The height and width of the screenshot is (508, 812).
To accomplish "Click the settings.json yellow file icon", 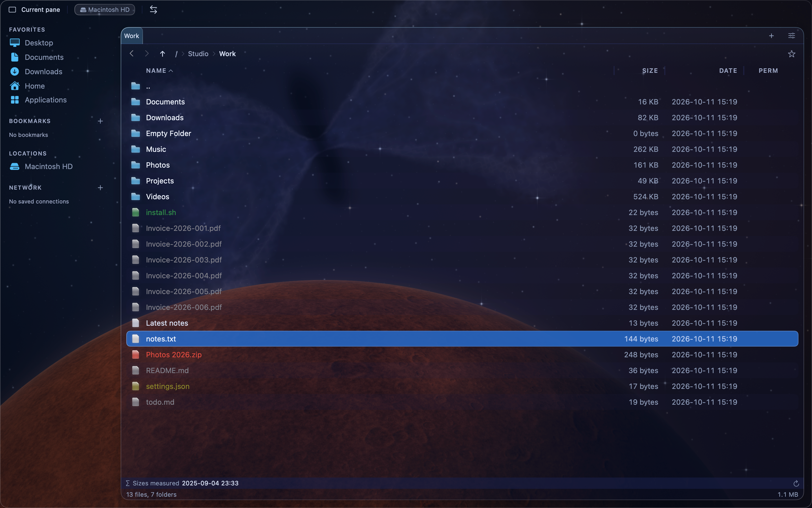I will [x=136, y=386].
